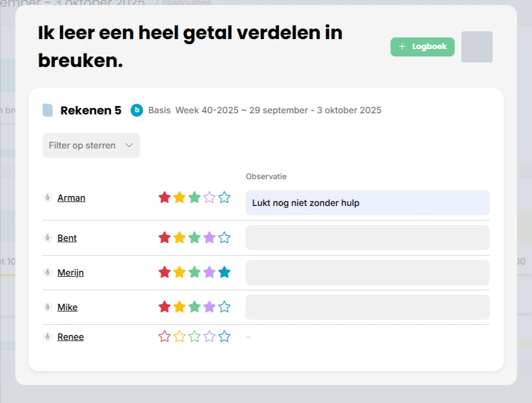Screen dimensions: 532x403
Task: Click the person icon next to Merijn
Action: (47, 272)
